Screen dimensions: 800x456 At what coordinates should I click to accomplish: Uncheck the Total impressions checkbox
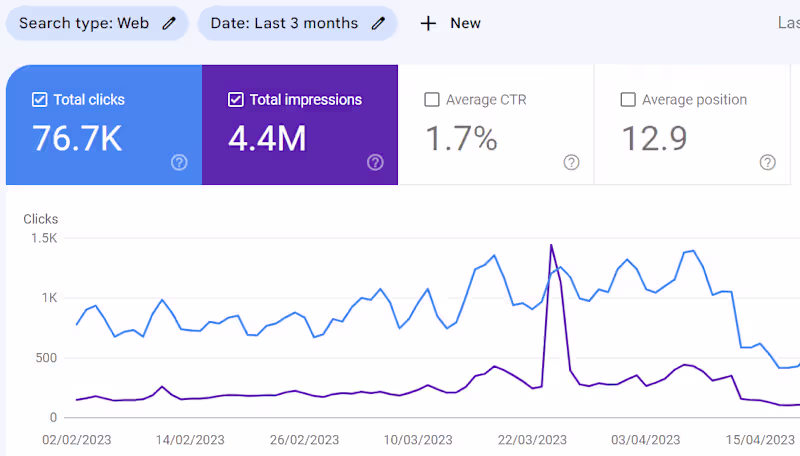point(236,100)
